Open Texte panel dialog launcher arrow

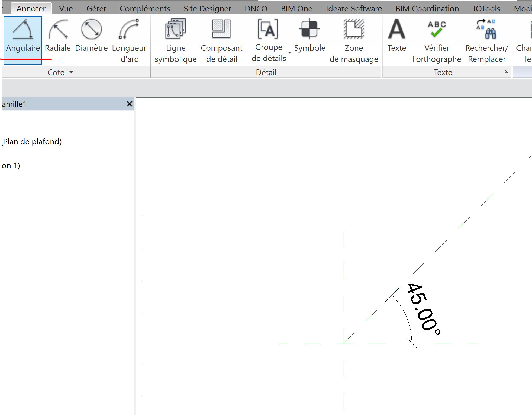click(507, 72)
